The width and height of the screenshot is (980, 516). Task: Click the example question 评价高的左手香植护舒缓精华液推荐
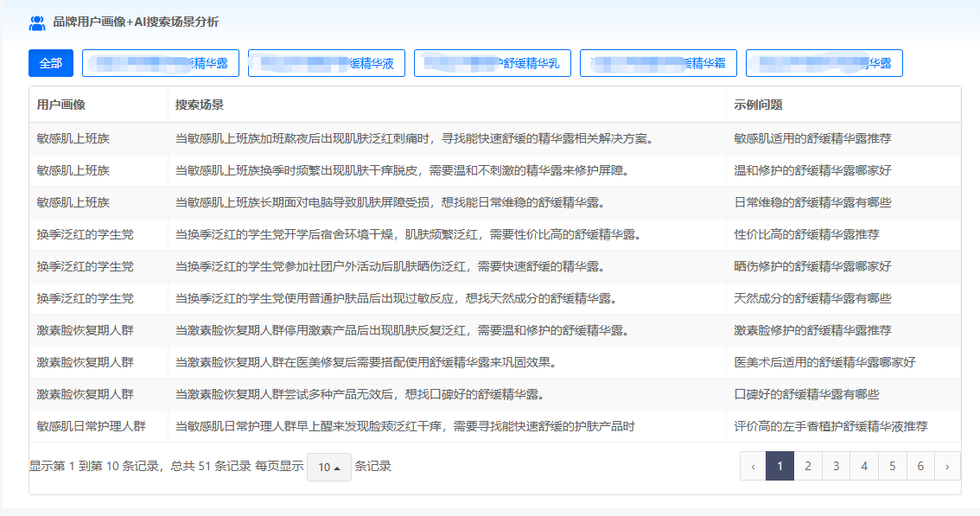[830, 427]
